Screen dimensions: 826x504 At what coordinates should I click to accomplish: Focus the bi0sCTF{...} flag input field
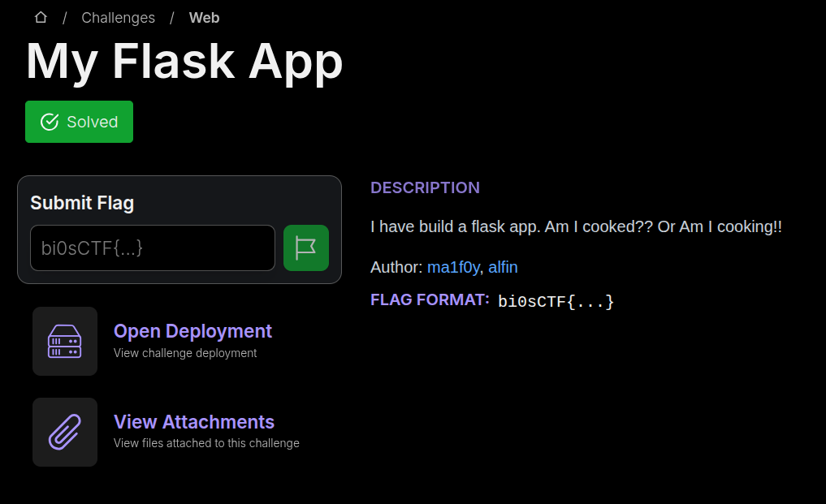point(153,248)
